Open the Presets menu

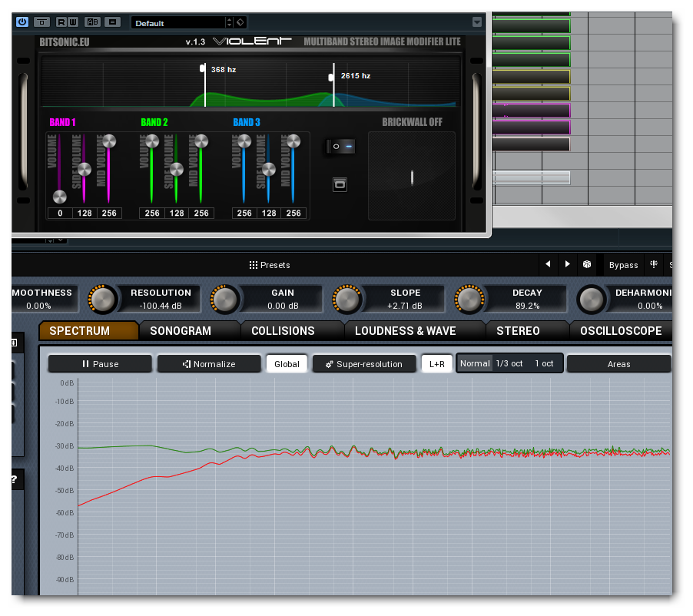tap(270, 265)
